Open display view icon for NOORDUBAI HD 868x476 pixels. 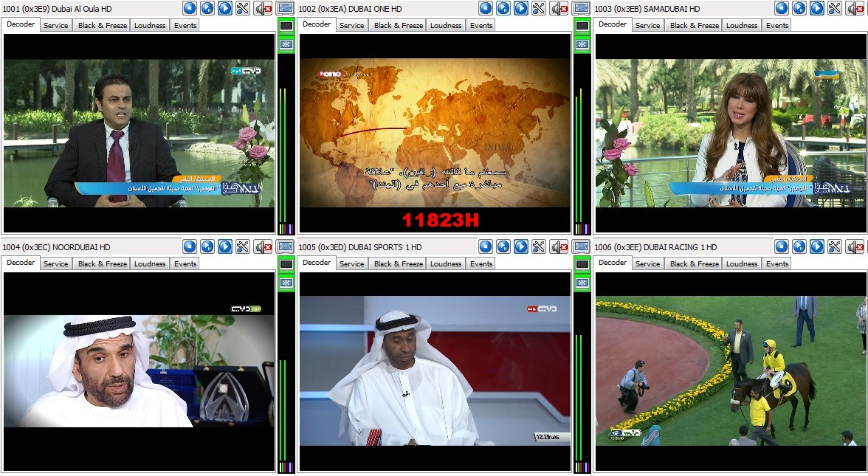[x=286, y=246]
